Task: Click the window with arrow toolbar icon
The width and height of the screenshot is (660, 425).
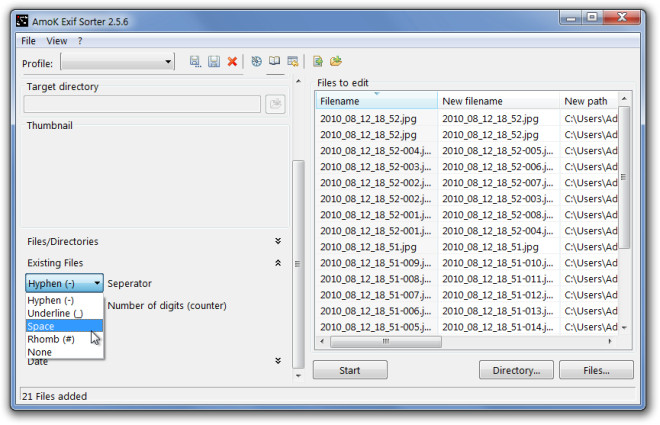Action: point(293,61)
